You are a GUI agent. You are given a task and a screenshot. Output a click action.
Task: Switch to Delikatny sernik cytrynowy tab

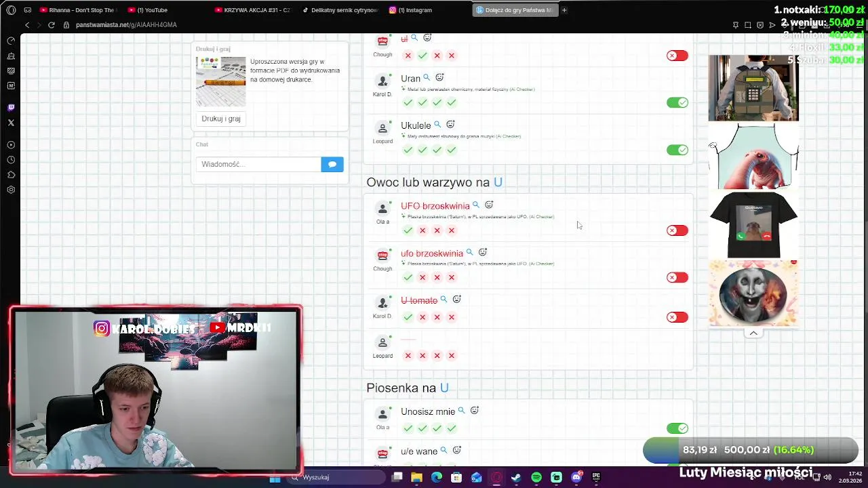340,10
